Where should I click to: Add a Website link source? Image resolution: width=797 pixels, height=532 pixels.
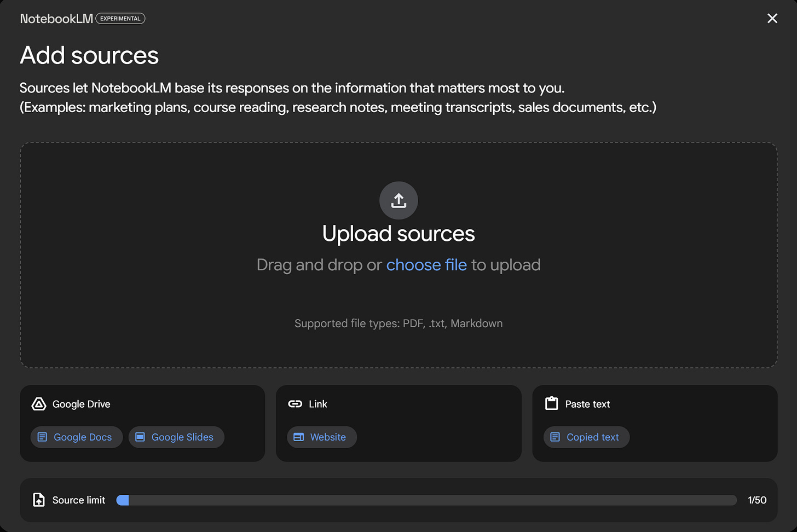(322, 437)
